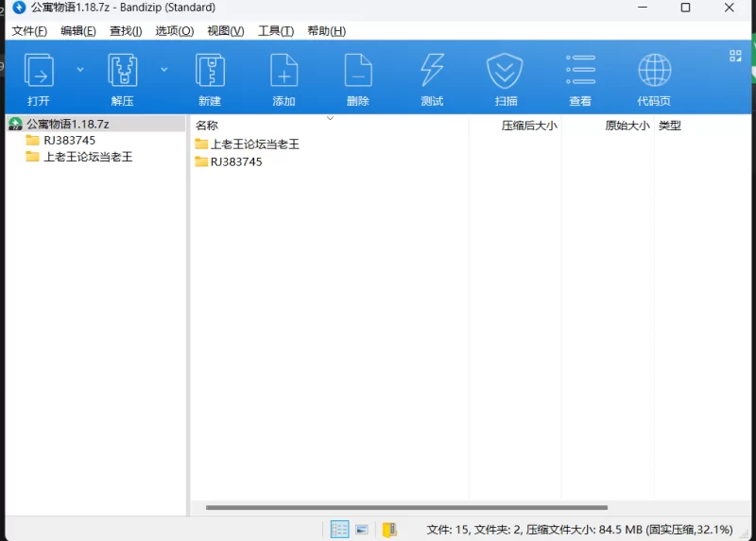Sort by 类型 column header
This screenshot has height=541, width=756.
(670, 126)
